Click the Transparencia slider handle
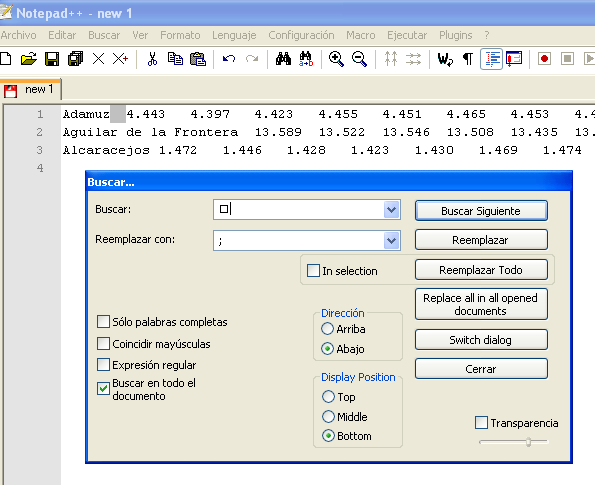The width and height of the screenshot is (595, 485). [528, 442]
